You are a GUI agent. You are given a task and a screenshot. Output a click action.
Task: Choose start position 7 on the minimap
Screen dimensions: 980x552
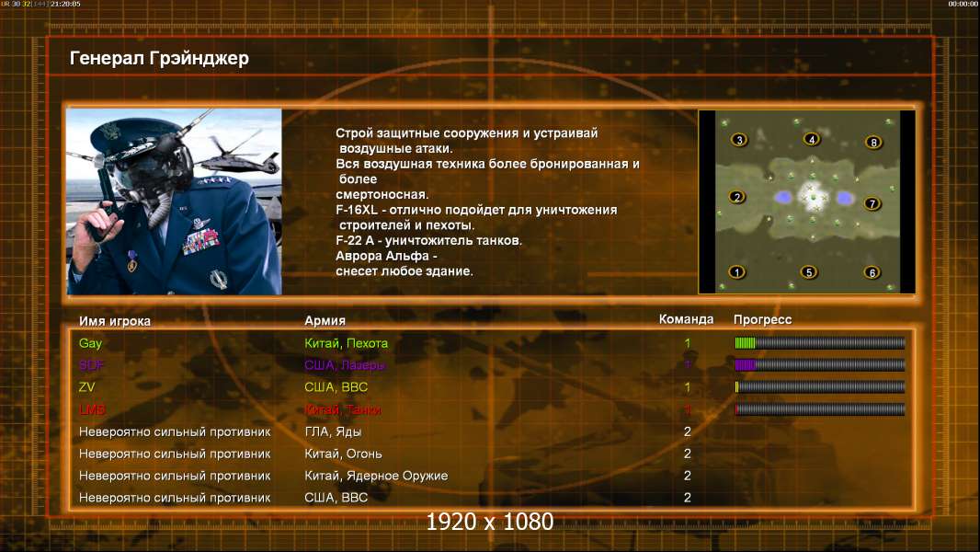click(872, 204)
